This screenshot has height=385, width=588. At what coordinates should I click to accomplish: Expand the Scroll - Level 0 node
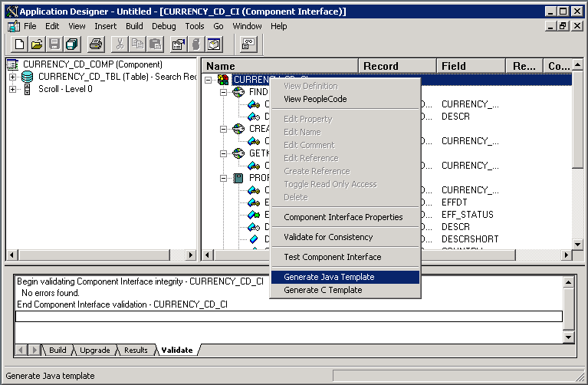[13, 89]
